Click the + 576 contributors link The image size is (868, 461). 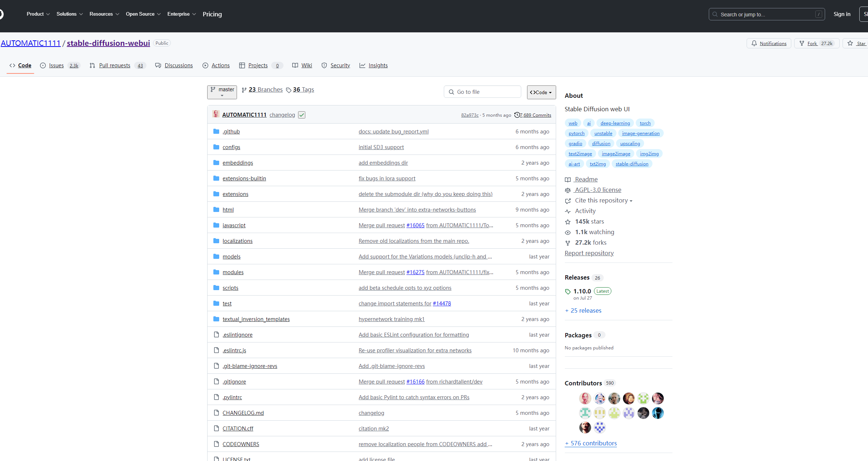point(591,443)
